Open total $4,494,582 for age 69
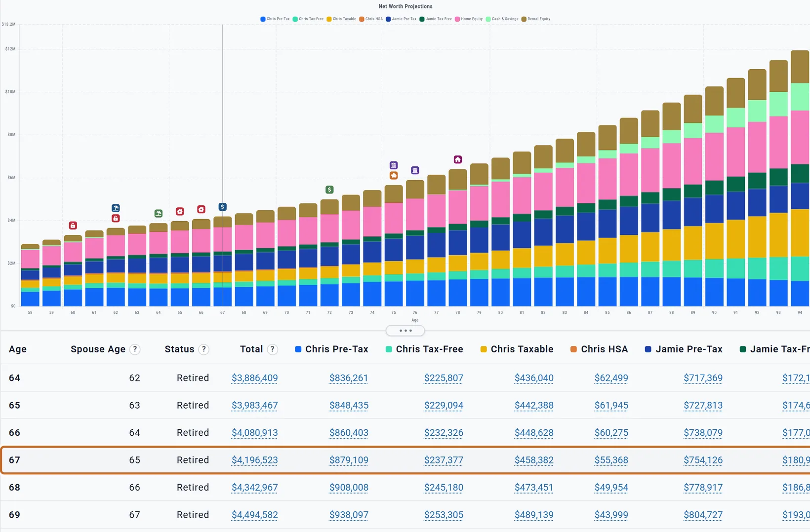Image resolution: width=810 pixels, height=532 pixels. [x=254, y=515]
